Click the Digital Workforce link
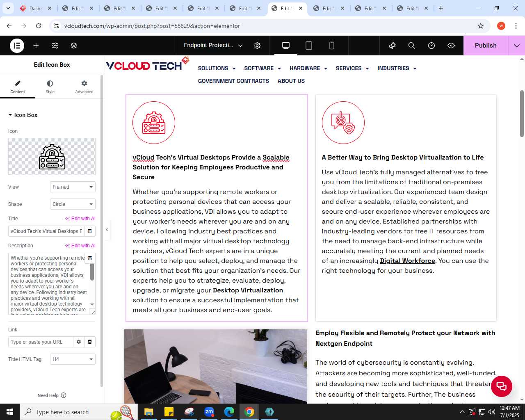Viewport: 525px width, 420px height. point(407,261)
